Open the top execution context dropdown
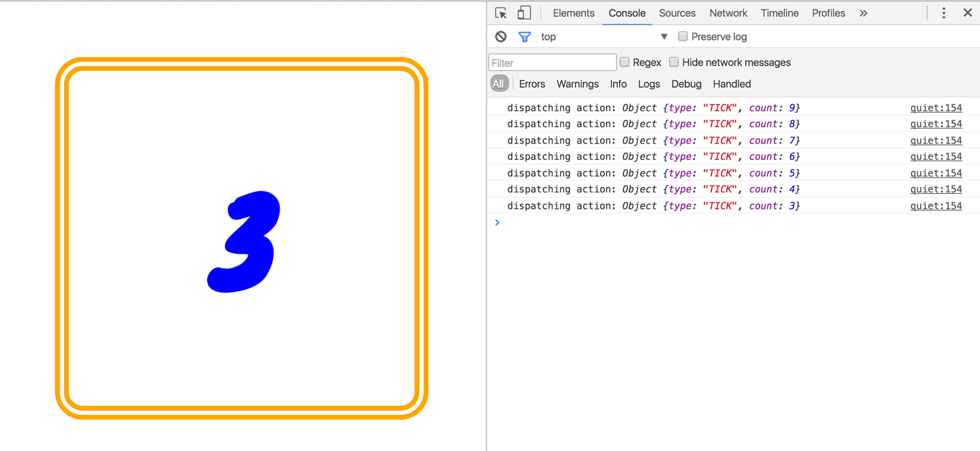 pos(664,37)
